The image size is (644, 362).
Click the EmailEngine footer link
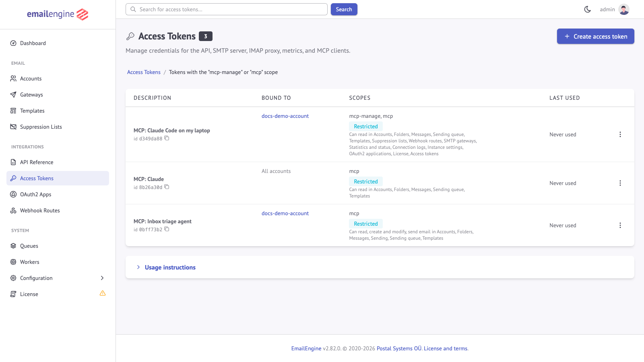tap(306, 348)
